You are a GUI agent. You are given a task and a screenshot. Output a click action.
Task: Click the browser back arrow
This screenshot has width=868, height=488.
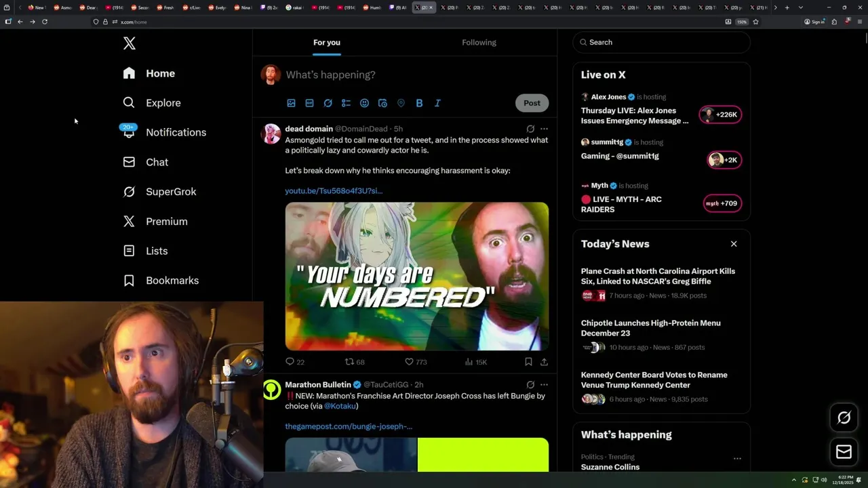click(20, 22)
